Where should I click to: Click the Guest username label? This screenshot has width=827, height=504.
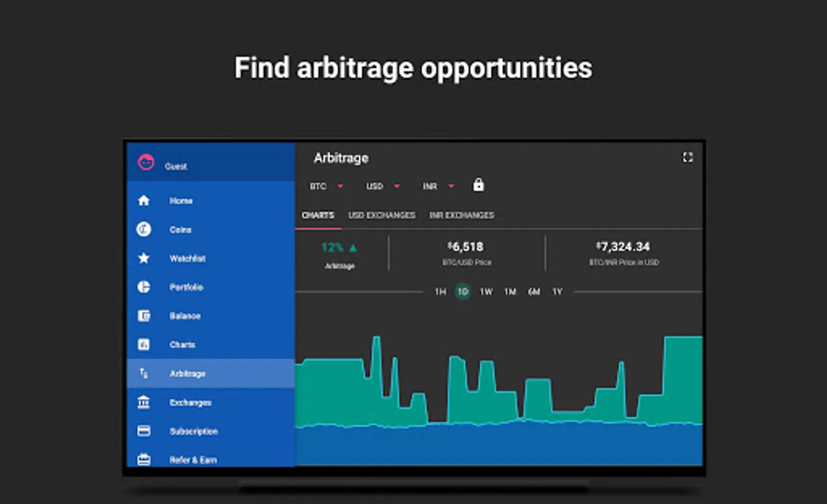pos(176,166)
